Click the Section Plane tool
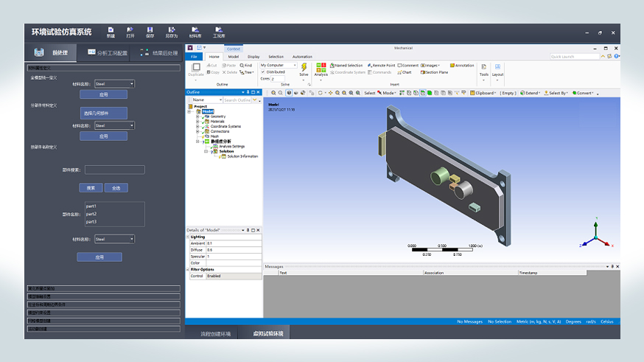Image resolution: width=644 pixels, height=362 pixels. coord(434,72)
